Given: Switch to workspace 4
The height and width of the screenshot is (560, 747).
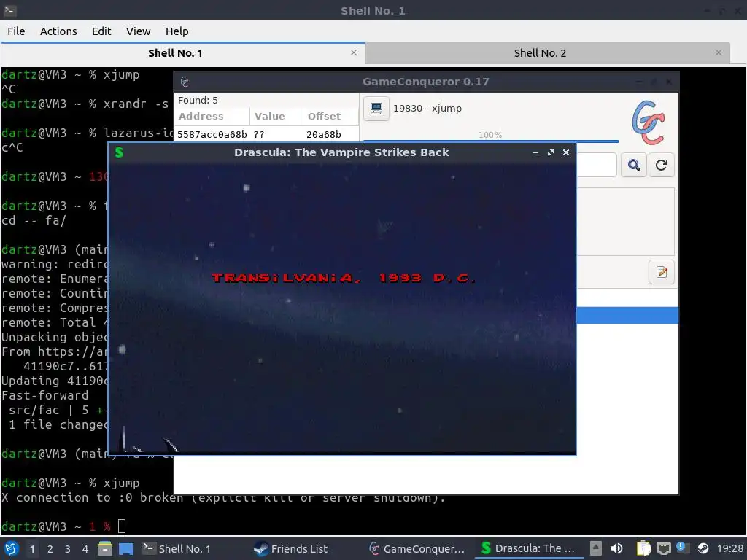Looking at the screenshot, I should click(x=85, y=549).
